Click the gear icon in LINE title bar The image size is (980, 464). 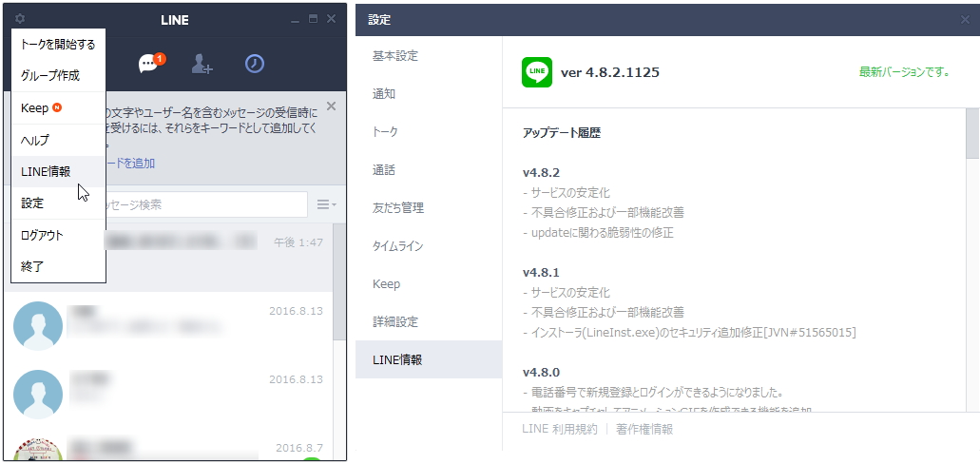pos(19,19)
